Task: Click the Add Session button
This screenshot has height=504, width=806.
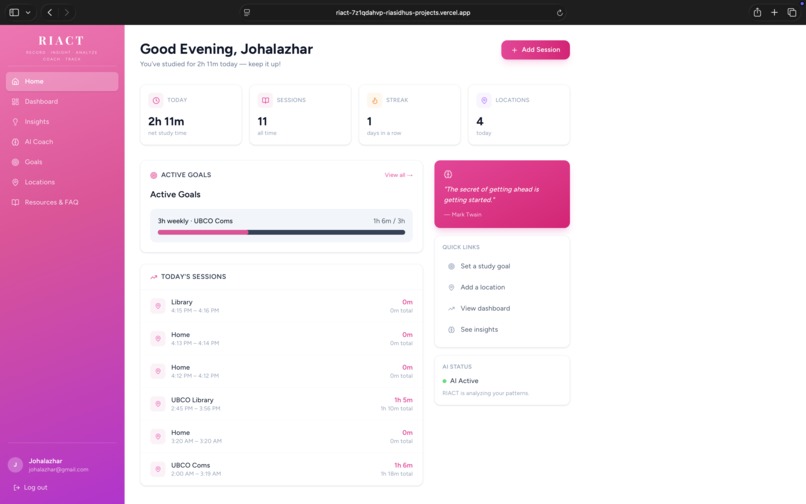Action: pyautogui.click(x=535, y=50)
